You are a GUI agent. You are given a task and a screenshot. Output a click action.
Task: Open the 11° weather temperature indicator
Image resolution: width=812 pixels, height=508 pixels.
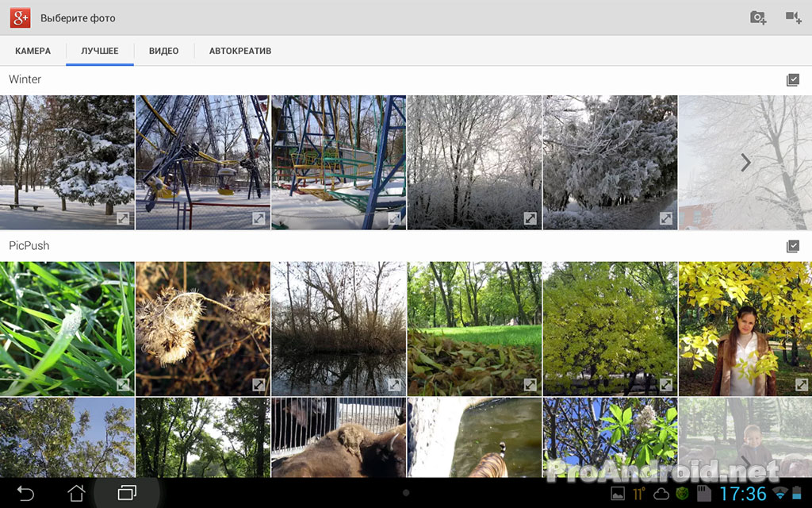click(x=639, y=494)
